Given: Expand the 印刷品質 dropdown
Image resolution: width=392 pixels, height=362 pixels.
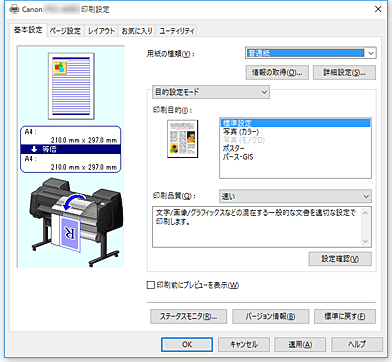Looking at the screenshot, I should pyautogui.click(x=295, y=196).
